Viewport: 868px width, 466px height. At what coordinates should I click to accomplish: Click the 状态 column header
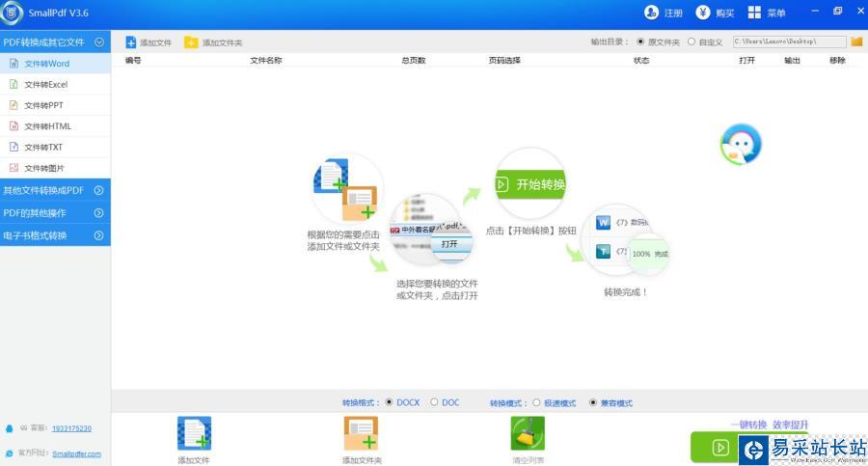641,60
